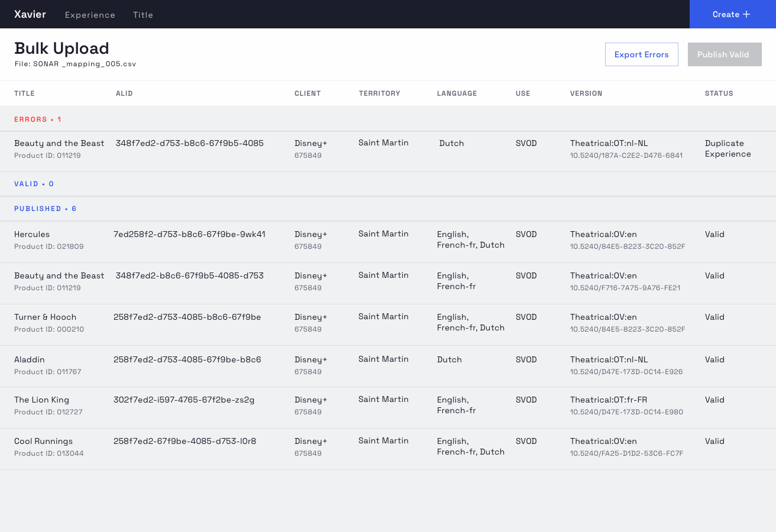Click the Publish Valid button
Screen dimensions: 776x532
[724, 54]
